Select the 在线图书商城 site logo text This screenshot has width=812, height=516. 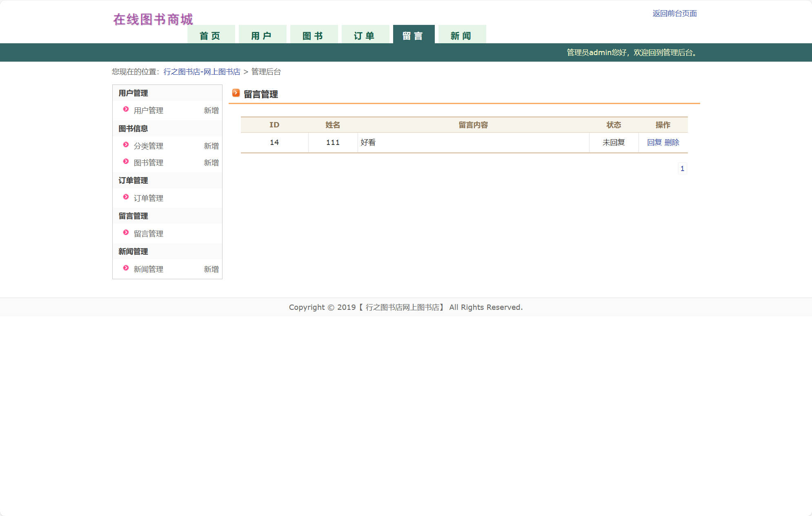pyautogui.click(x=153, y=19)
